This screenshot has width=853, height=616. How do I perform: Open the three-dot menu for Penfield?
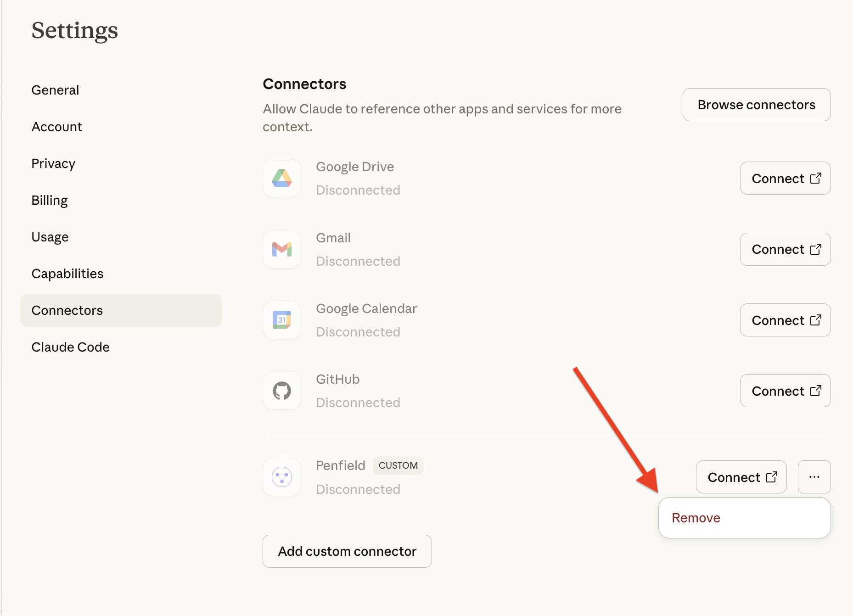[814, 477]
